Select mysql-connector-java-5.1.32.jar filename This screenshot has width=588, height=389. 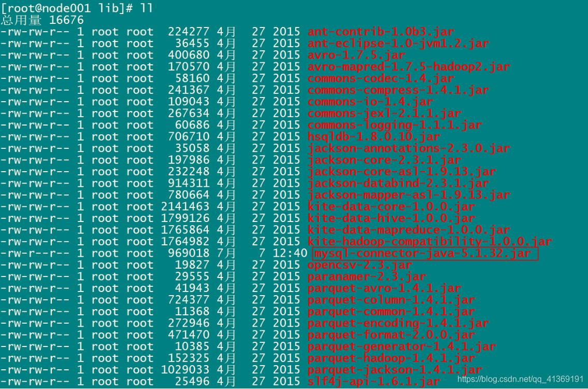pos(423,254)
